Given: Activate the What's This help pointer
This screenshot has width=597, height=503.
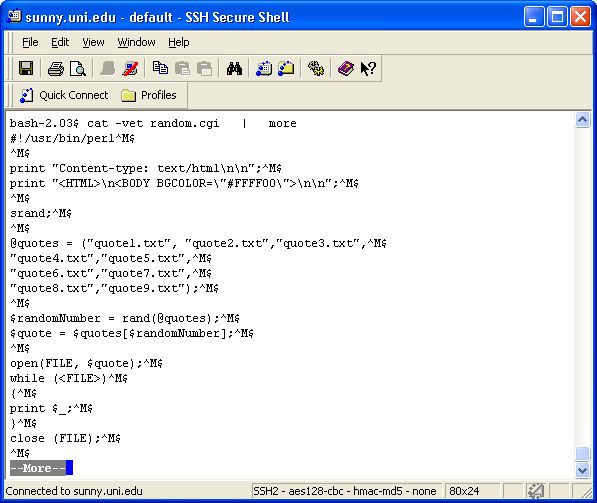Looking at the screenshot, I should coord(368,69).
